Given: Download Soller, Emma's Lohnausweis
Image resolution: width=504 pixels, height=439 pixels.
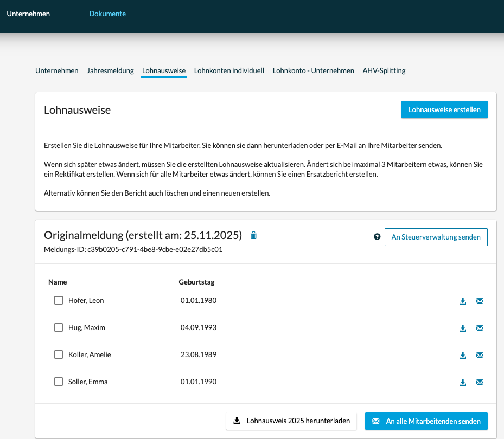Looking at the screenshot, I should pos(463,382).
